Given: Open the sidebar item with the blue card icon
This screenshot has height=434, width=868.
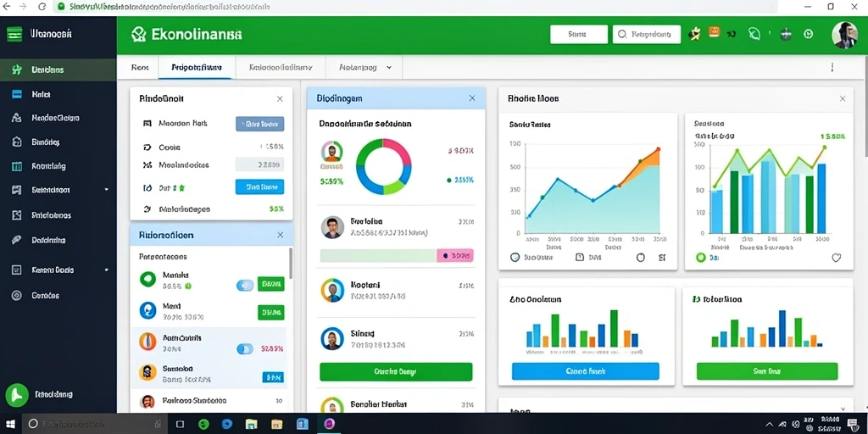Looking at the screenshot, I should [x=16, y=94].
